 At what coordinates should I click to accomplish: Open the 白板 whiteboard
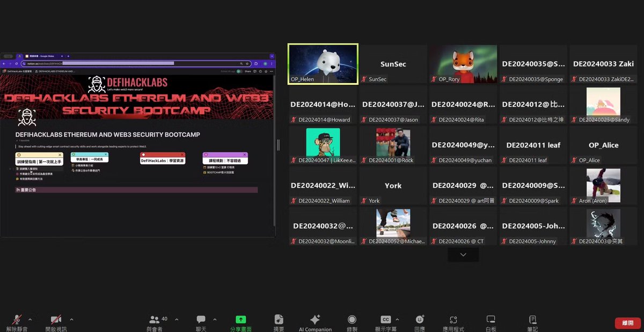(491, 323)
